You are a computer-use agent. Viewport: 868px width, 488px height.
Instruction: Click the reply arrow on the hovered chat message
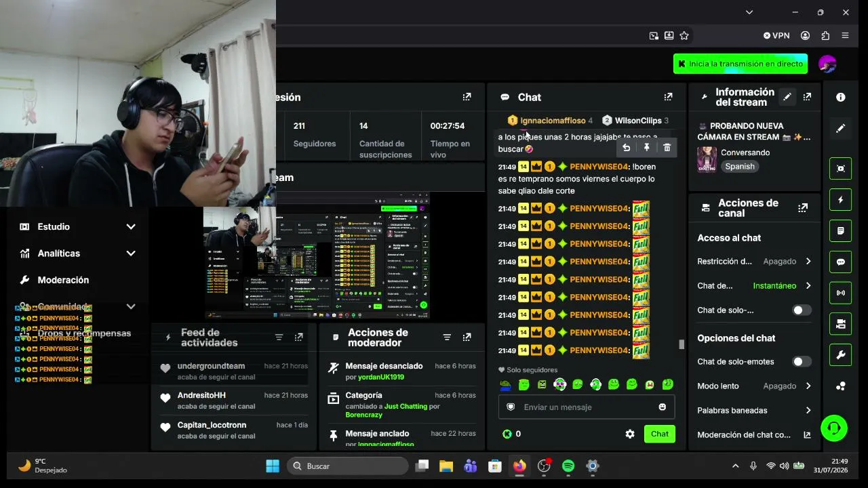tap(627, 147)
